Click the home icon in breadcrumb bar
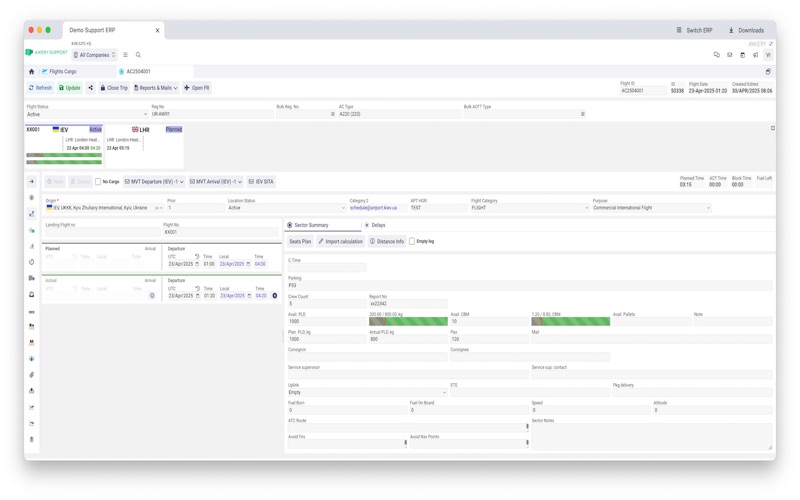Viewport: 800px width, 500px height. click(x=32, y=71)
